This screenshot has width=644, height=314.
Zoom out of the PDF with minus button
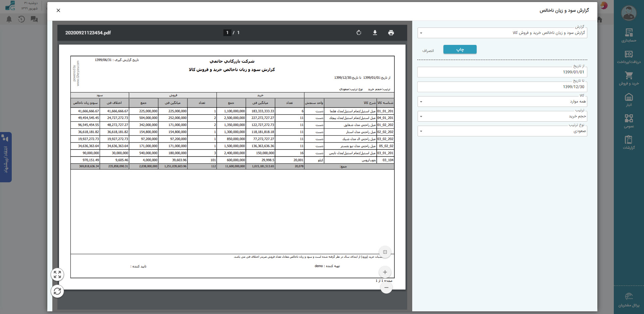point(386,288)
